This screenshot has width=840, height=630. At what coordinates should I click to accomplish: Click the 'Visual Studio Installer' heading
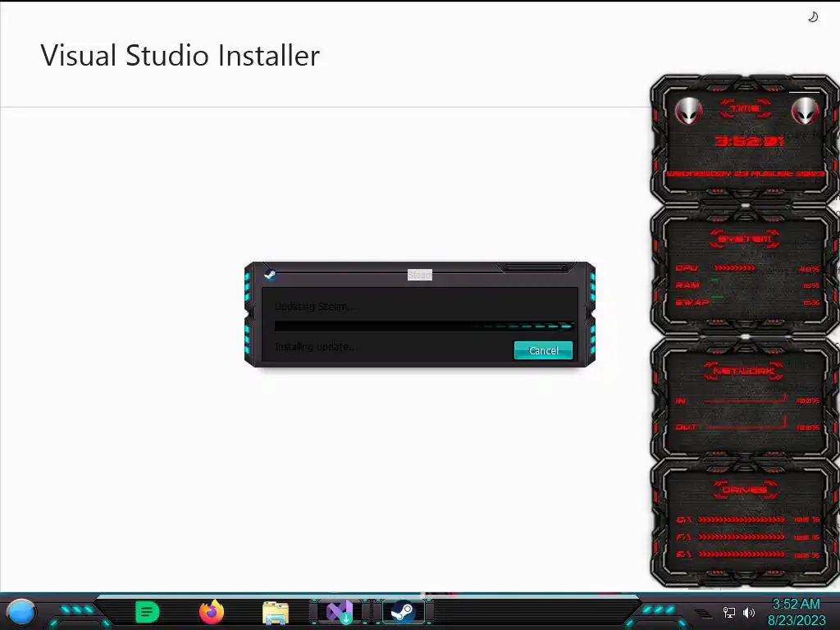(180, 55)
